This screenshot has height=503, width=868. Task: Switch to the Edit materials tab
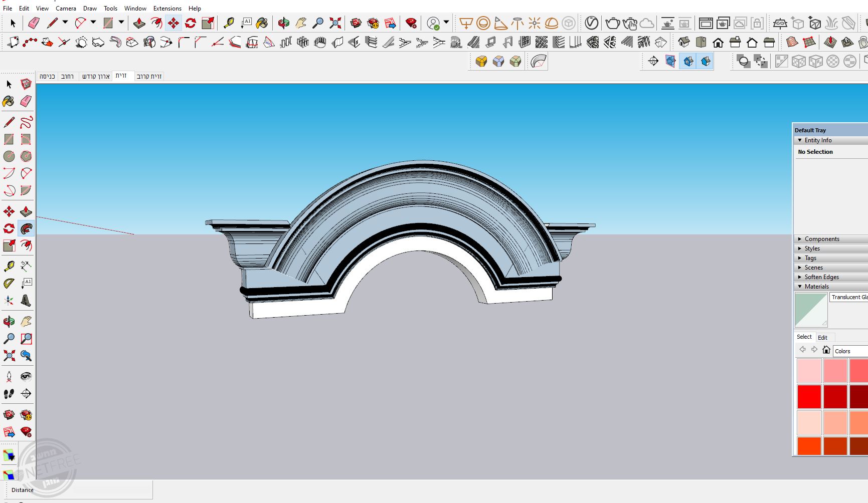(x=822, y=337)
